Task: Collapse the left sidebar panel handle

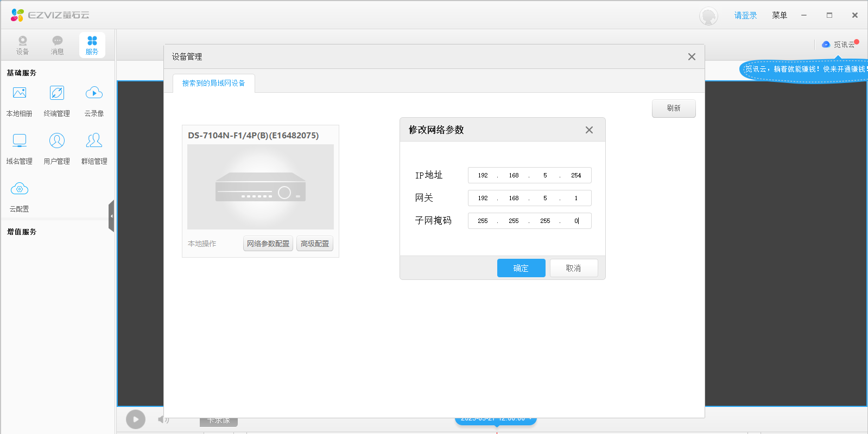Action: pyautogui.click(x=111, y=216)
